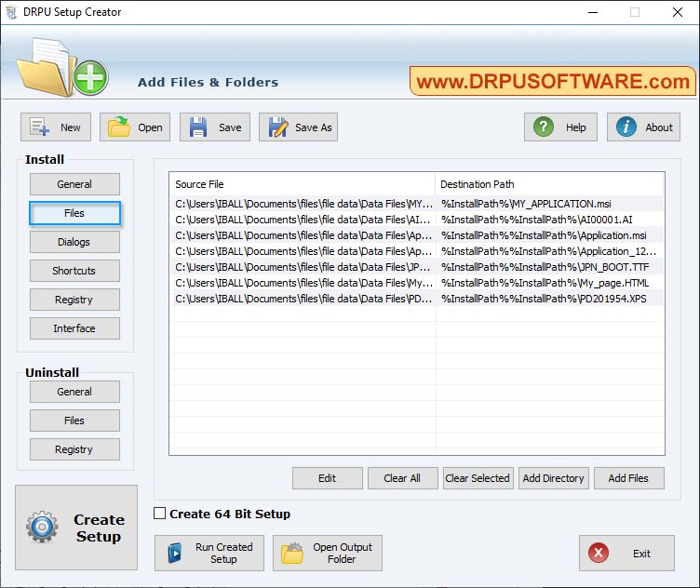Select the MY_APPLICATION.msi destination row
This screenshot has width=700, height=588.
coord(526,204)
